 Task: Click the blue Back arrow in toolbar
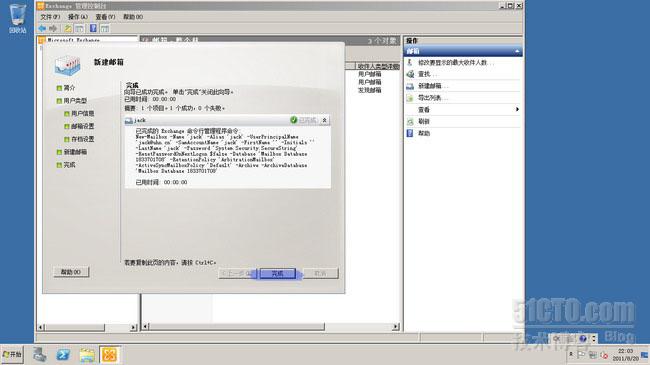click(x=42, y=28)
